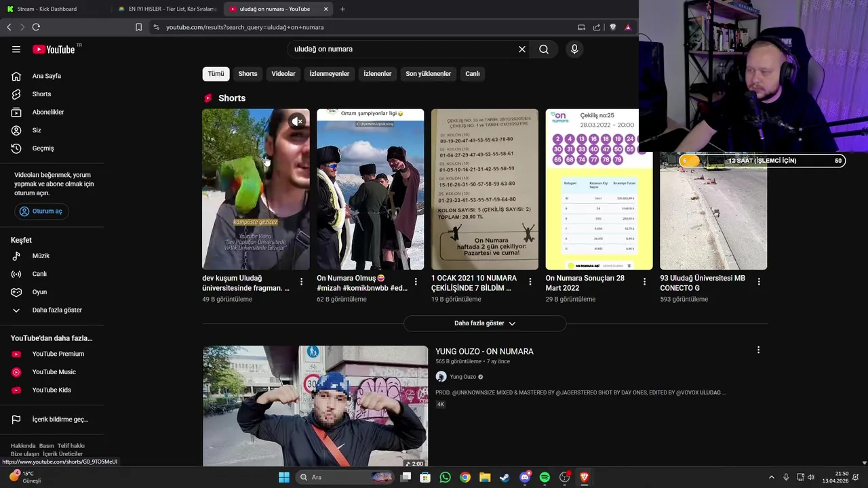The image size is (868, 488).
Task: Open options menu for dev kuşum short
Action: pos(302,281)
